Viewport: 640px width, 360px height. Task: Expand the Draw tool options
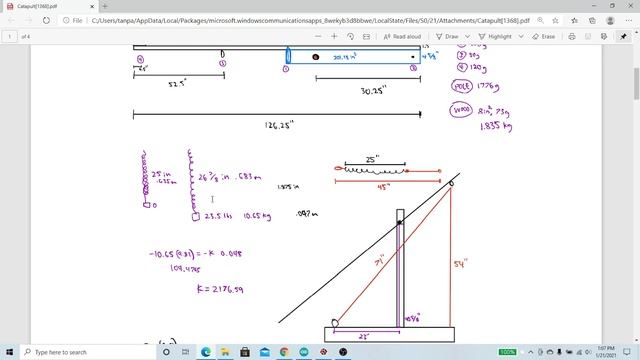pyautogui.click(x=467, y=36)
